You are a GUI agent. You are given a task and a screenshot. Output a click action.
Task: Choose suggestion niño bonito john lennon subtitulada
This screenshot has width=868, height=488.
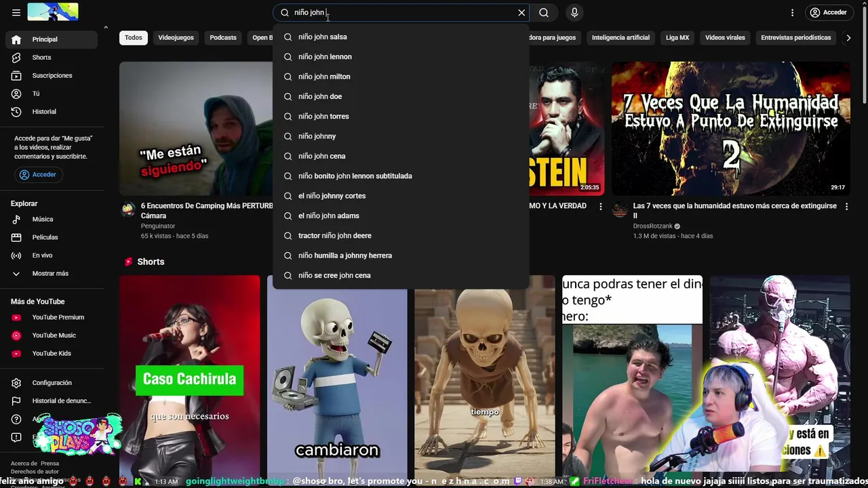pos(401,176)
